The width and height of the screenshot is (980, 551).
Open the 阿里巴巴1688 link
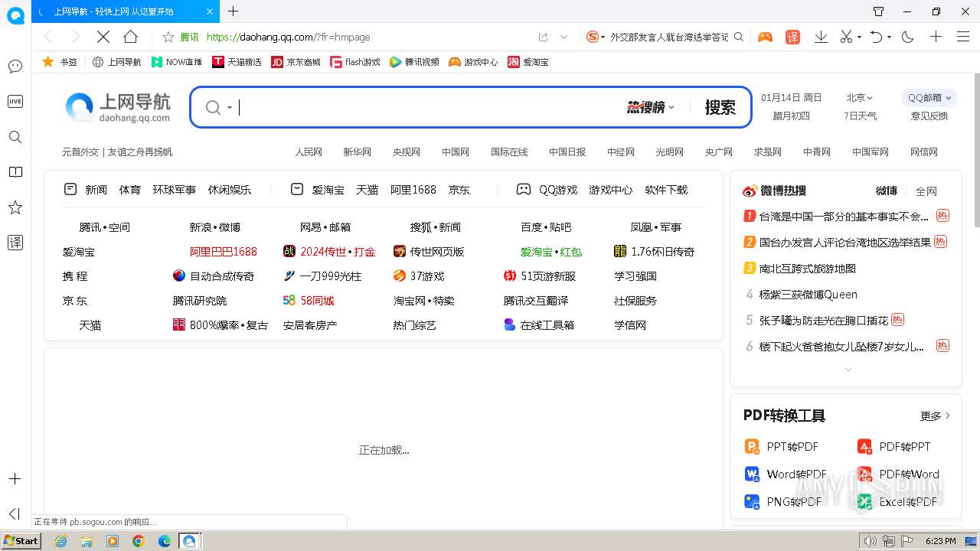point(224,252)
